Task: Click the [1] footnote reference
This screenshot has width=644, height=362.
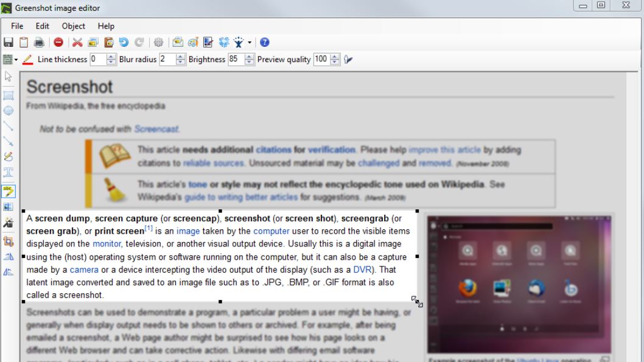Action: click(149, 228)
